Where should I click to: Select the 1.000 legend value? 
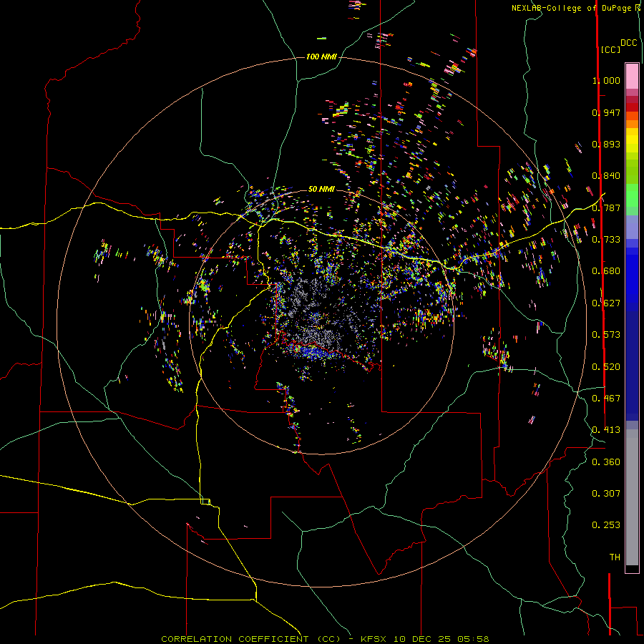pos(606,80)
